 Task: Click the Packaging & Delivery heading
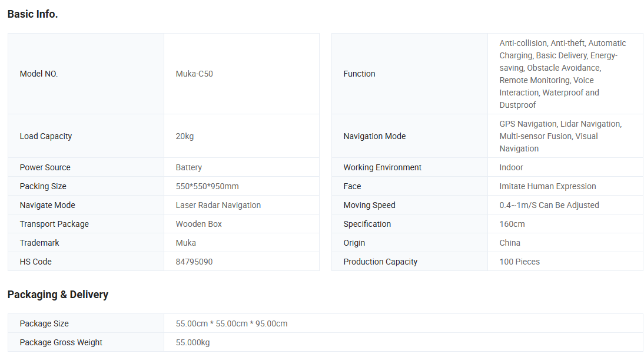(58, 295)
